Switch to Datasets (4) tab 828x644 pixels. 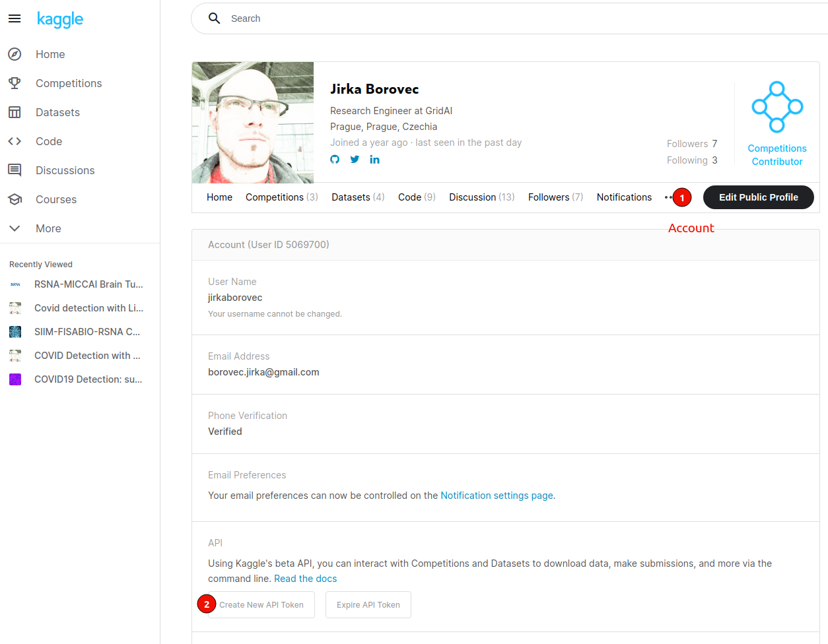tap(358, 197)
